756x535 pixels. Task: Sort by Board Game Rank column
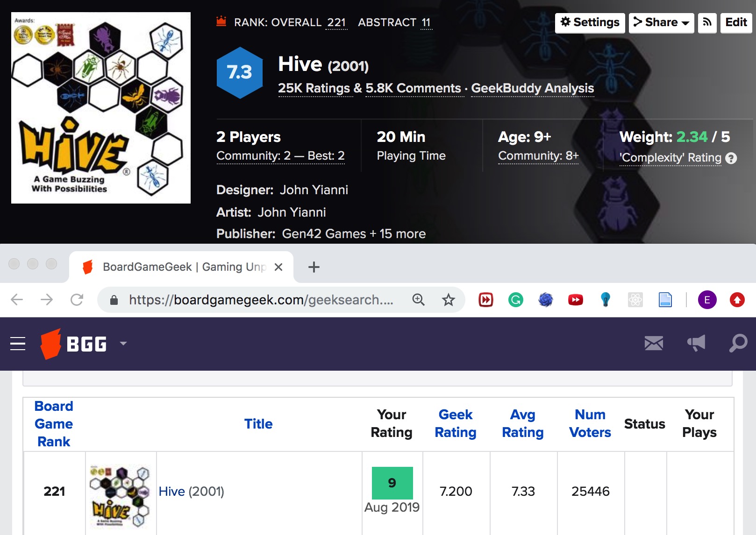click(x=54, y=424)
